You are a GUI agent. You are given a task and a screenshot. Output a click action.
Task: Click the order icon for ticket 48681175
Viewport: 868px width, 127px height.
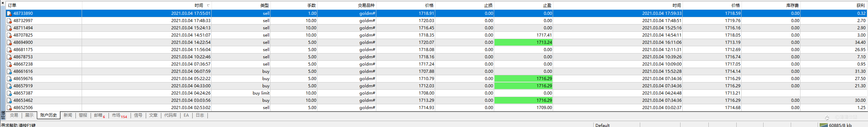pyautogui.click(x=9, y=50)
